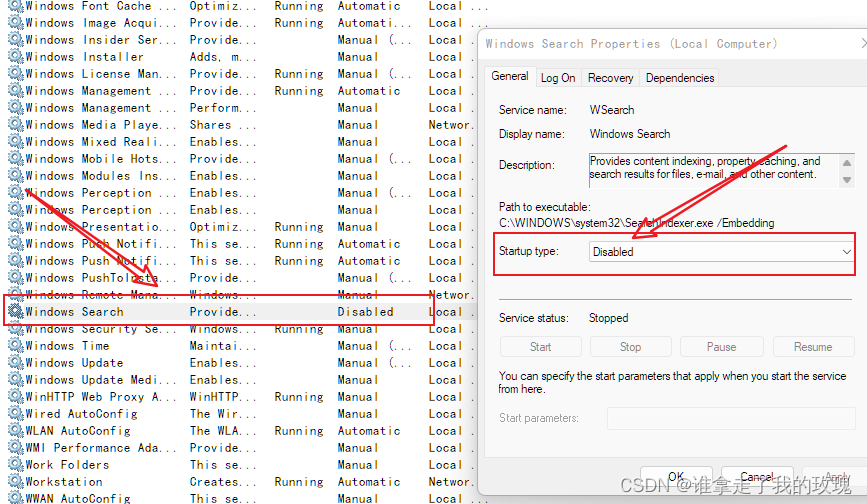This screenshot has height=504, width=867.
Task: Click the Description text box content
Action: coord(713,170)
